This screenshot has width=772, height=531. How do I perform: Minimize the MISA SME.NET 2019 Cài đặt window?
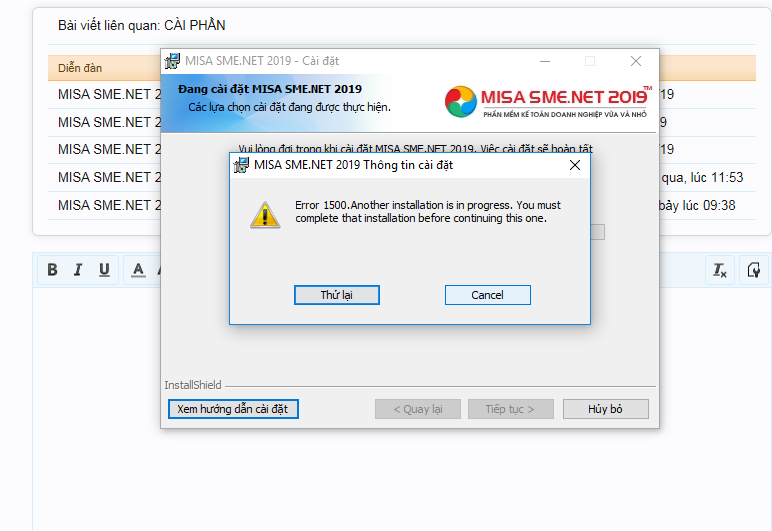(x=545, y=61)
